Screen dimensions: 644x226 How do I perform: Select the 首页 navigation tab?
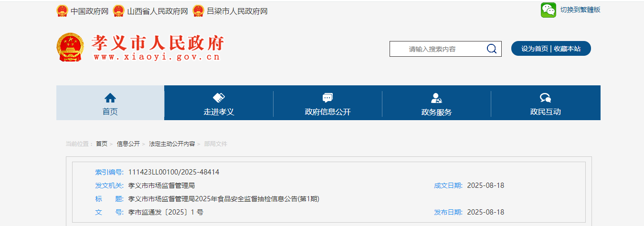(x=110, y=103)
